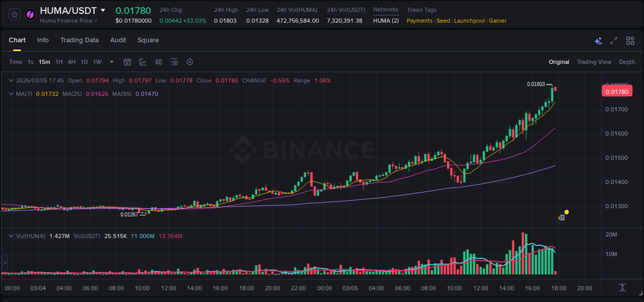Select the 1H timeframe

tap(58, 62)
